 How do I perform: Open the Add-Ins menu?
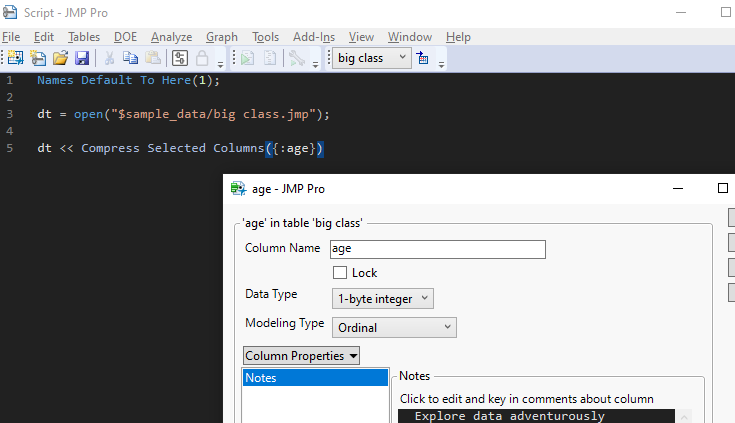point(314,37)
